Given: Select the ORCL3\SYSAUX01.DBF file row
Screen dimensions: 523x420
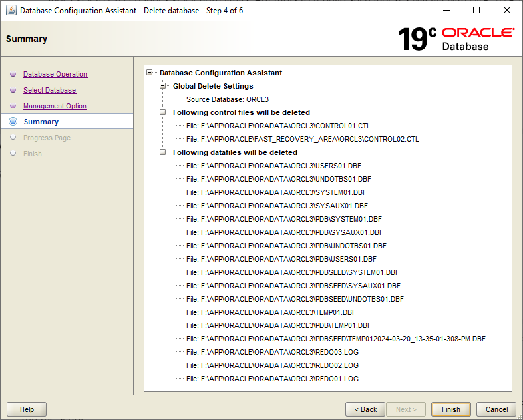Looking at the screenshot, I should click(x=277, y=206).
